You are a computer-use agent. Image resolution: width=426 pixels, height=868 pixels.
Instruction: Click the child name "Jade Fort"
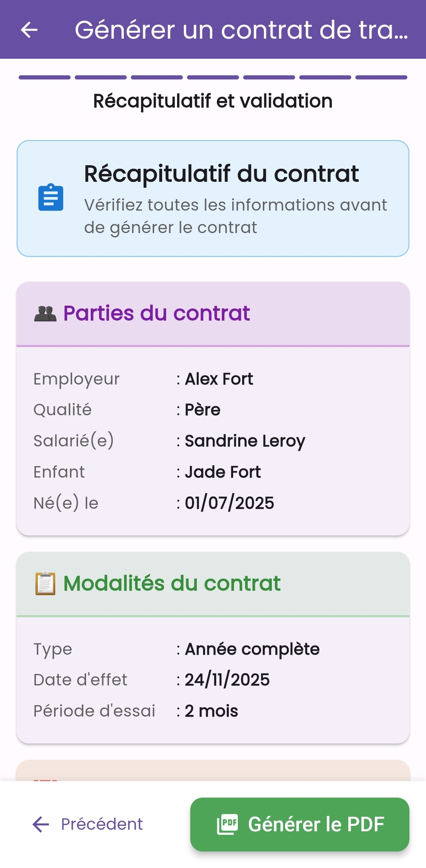(223, 472)
